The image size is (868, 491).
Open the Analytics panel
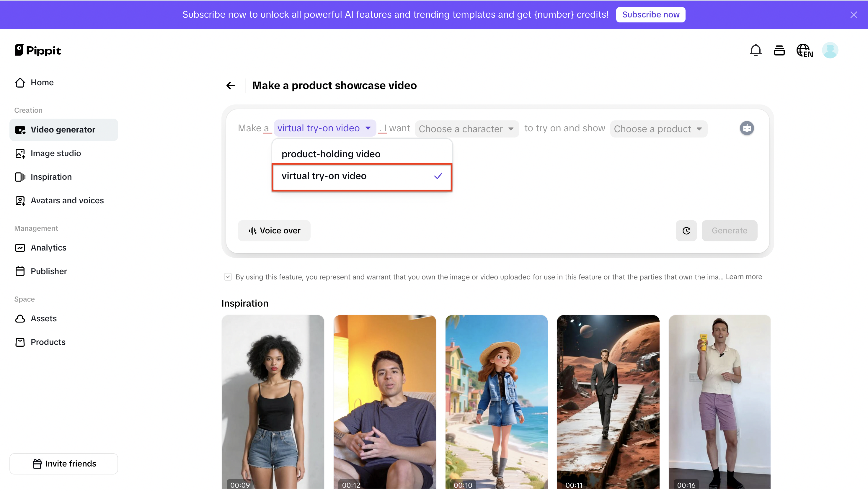point(49,248)
